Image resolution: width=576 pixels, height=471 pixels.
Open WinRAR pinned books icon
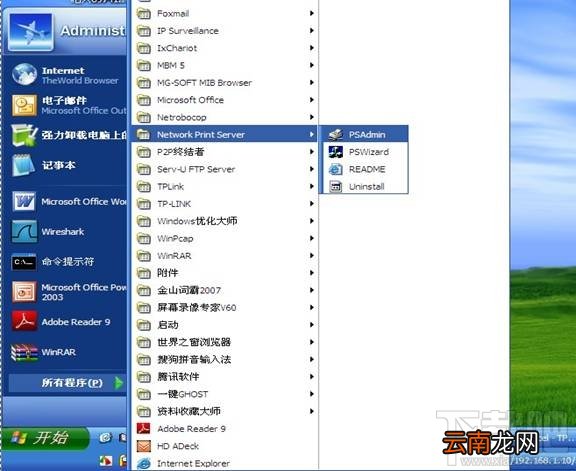[24, 352]
